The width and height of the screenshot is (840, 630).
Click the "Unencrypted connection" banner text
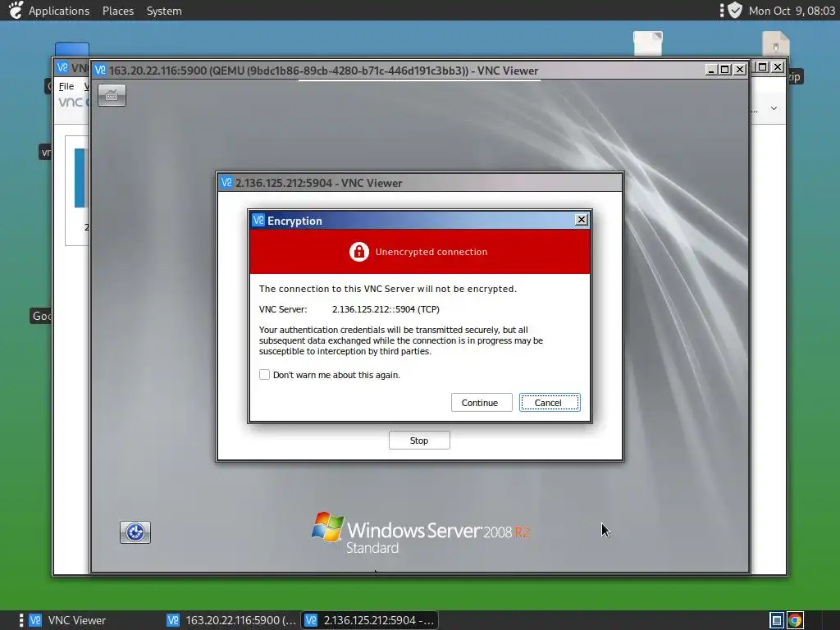point(431,252)
